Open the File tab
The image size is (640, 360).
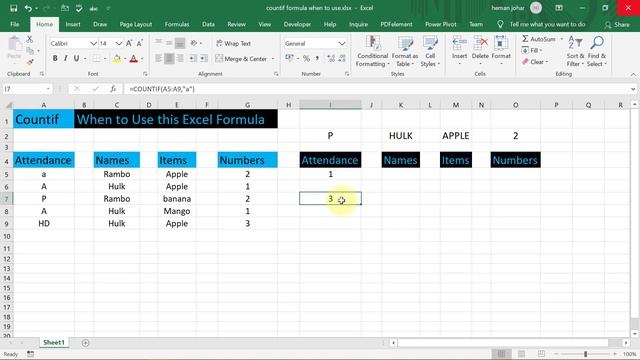(15, 24)
